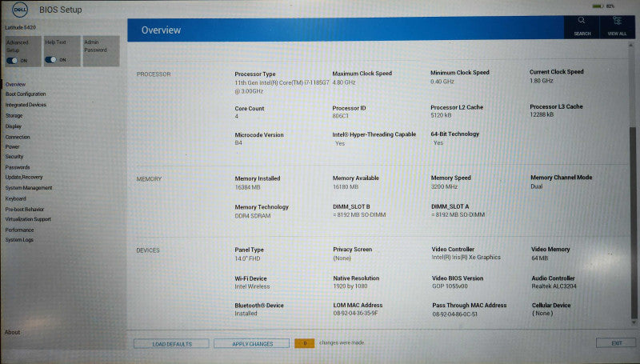Check the battery indicator icon
This screenshot has width=640, height=364.
597,6
